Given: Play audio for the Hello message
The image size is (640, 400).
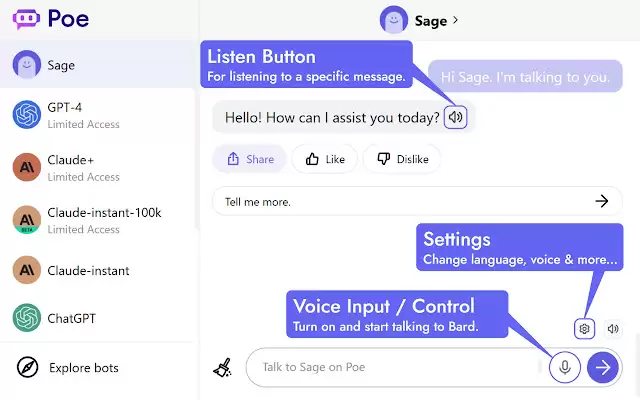Looking at the screenshot, I should point(455,117).
